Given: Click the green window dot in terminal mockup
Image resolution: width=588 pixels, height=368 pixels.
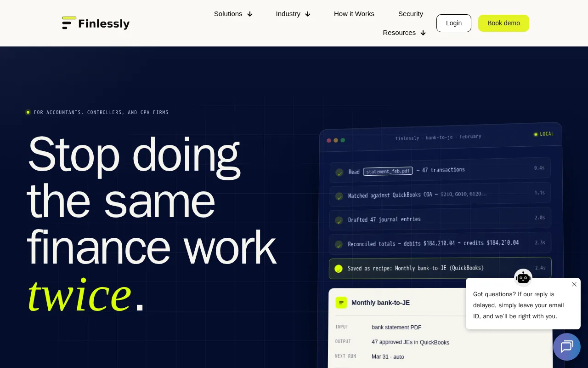Looking at the screenshot, I should (343, 140).
